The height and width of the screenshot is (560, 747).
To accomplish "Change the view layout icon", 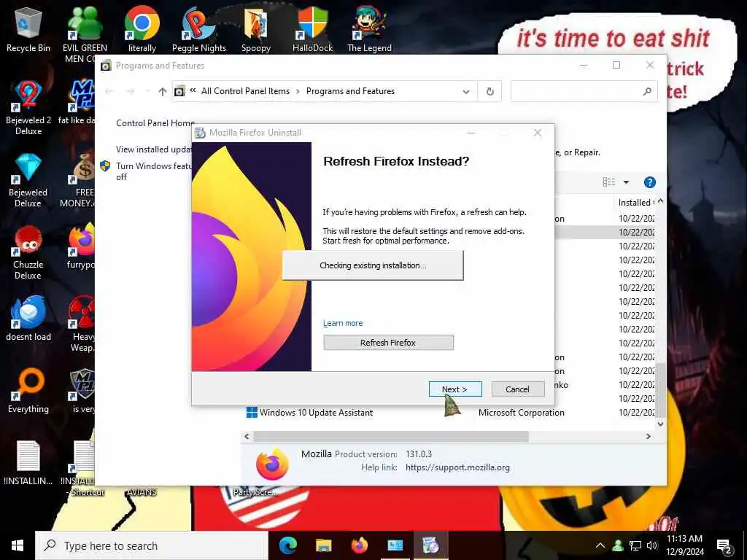I will [609, 182].
